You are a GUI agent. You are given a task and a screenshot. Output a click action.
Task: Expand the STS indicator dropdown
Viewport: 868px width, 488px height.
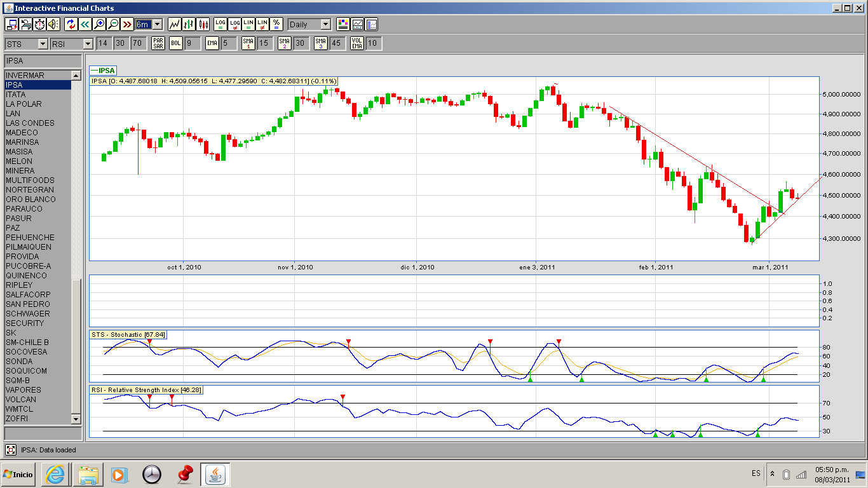[x=43, y=44]
